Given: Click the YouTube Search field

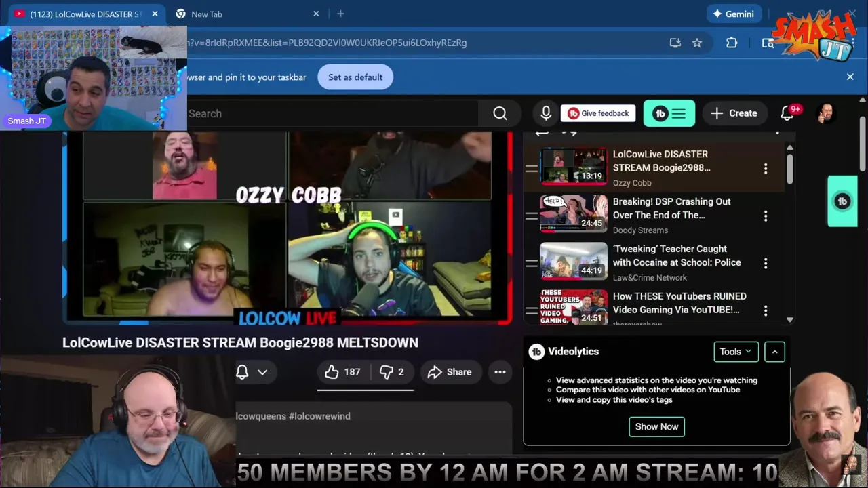Looking at the screenshot, I should pyautogui.click(x=332, y=113).
